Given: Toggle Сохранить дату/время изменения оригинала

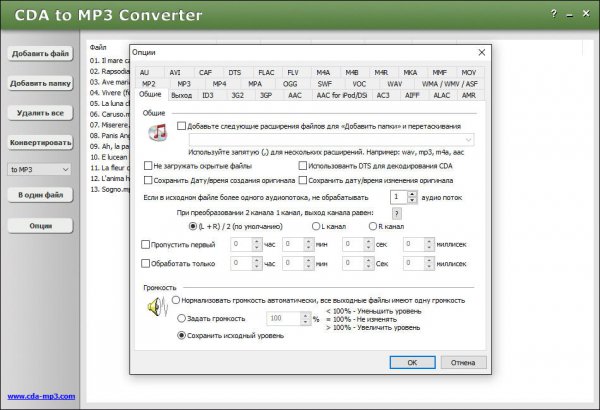Looking at the screenshot, I should pos(303,180).
